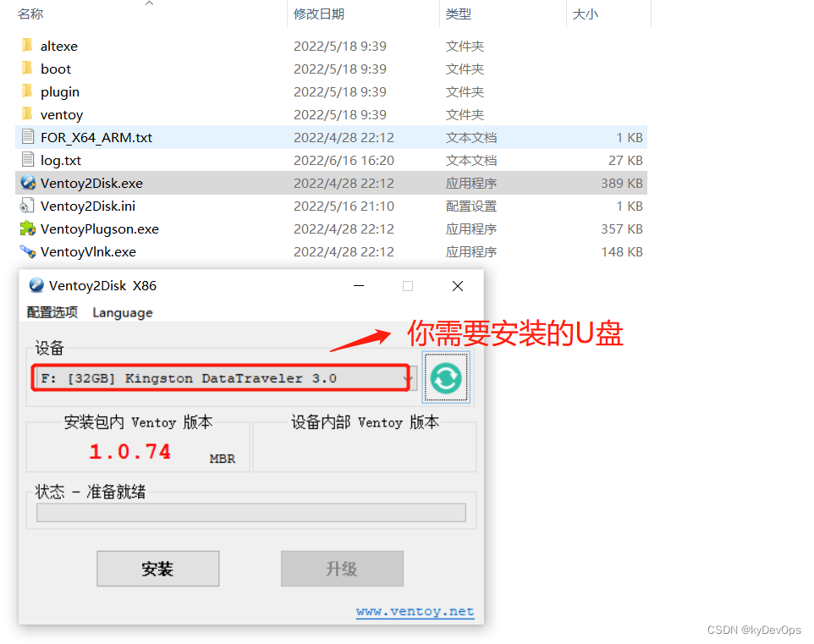Click the Ventoy2Disk.ini settings file icon
Screen dimensions: 814x644
[x=27, y=206]
